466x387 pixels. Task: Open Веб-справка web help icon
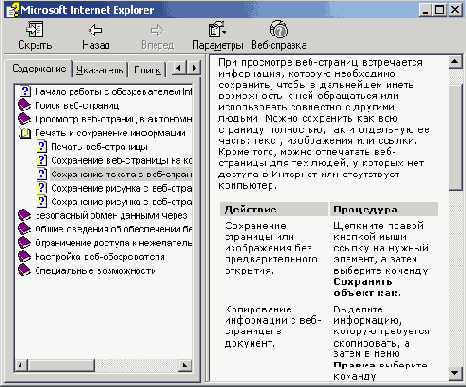point(279,29)
